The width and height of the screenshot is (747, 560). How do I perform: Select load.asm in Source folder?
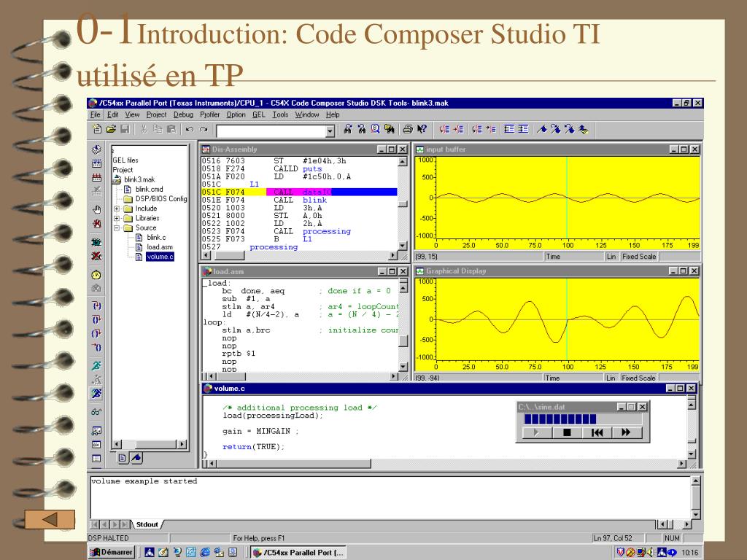tap(160, 247)
